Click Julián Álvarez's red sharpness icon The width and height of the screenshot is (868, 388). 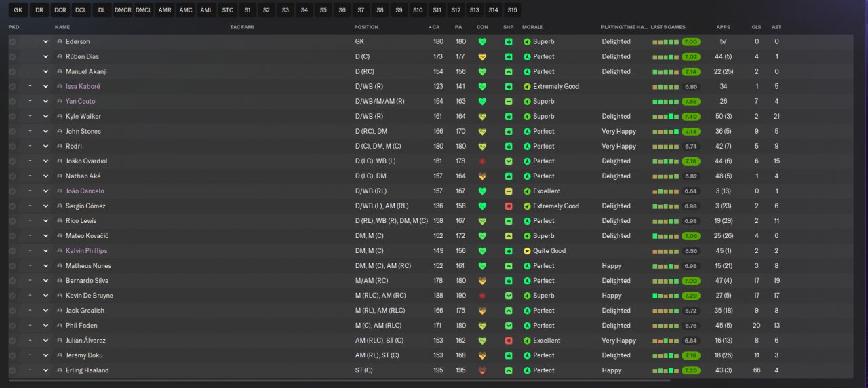509,341
